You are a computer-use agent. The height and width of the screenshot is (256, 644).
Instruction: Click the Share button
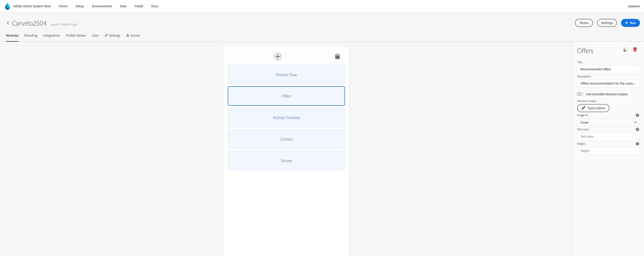point(584,23)
